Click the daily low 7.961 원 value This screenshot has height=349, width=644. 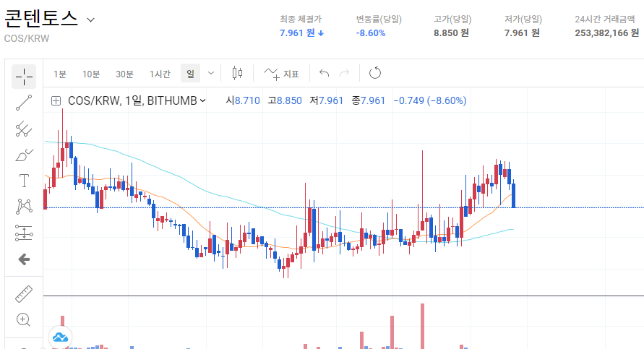[522, 33]
